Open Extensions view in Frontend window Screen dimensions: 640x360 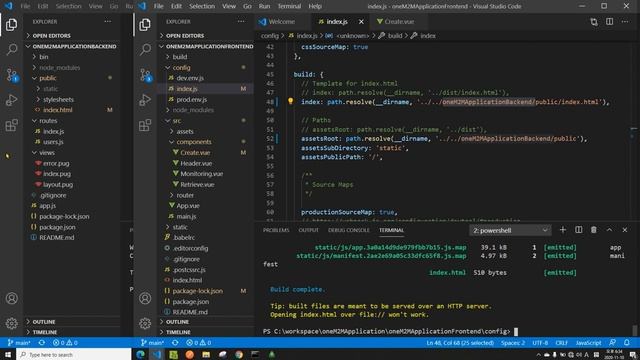coord(145,125)
